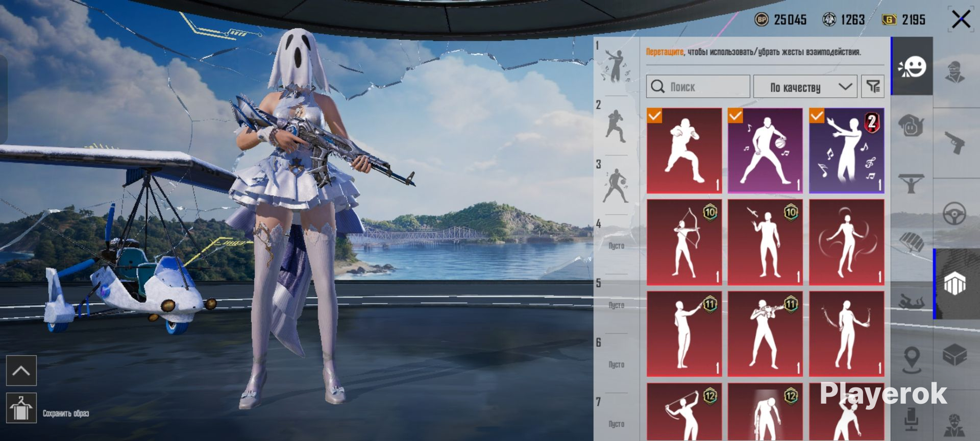Open the character avatar category icon
The image size is (980, 441).
[x=955, y=72]
